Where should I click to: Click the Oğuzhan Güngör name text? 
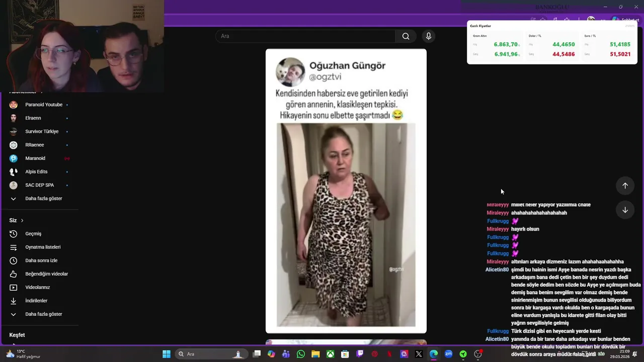point(347,66)
